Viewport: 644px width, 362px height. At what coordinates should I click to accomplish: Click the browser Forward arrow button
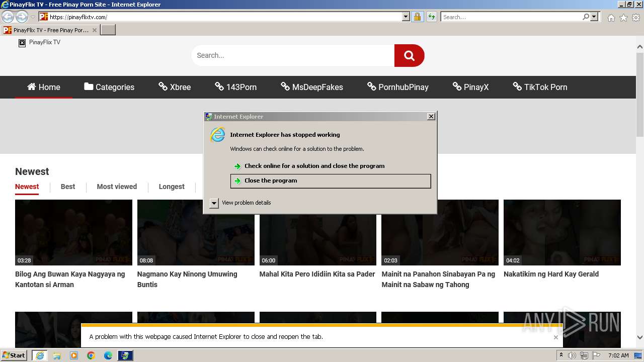click(x=22, y=17)
